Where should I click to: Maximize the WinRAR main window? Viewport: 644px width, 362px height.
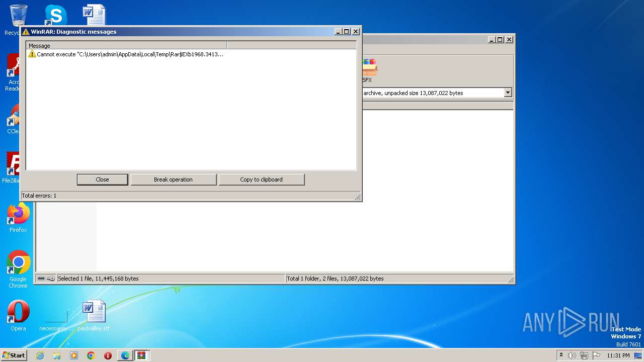click(x=500, y=39)
